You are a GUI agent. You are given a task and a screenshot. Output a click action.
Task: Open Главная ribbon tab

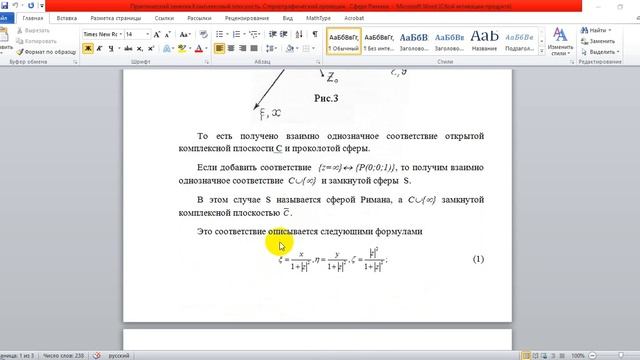click(x=33, y=18)
